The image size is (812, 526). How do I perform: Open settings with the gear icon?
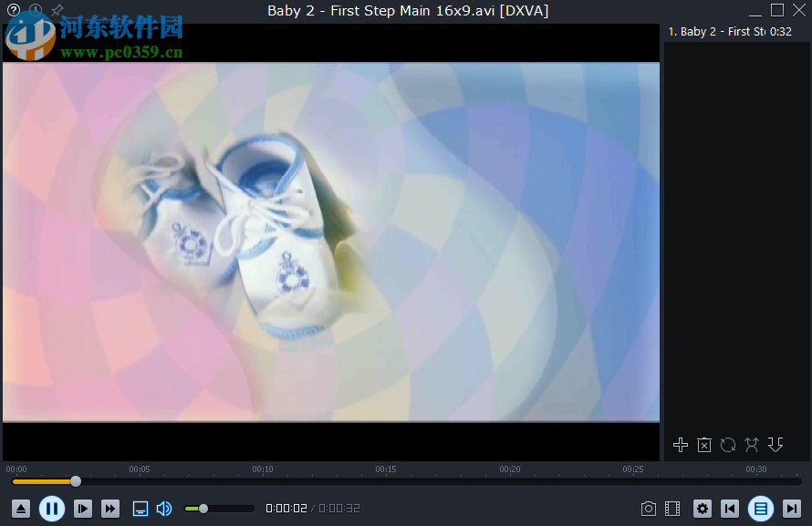703,509
